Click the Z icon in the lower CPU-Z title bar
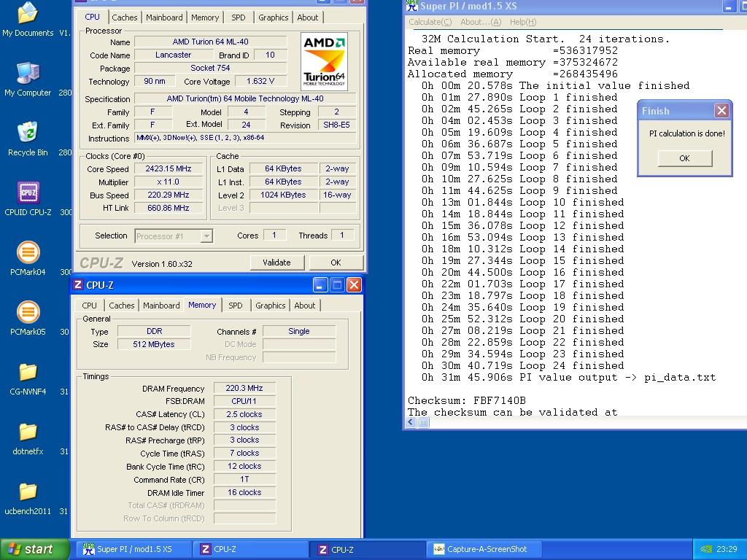 77,285
